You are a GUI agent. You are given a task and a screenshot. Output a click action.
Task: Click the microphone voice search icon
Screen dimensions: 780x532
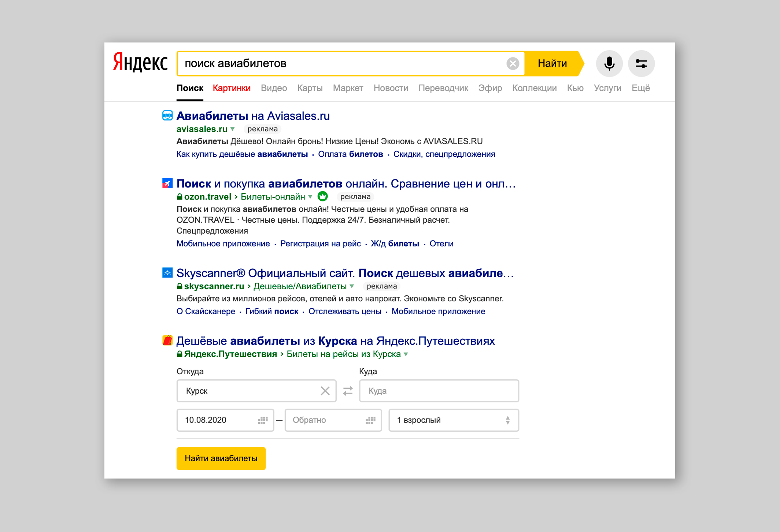(x=609, y=64)
